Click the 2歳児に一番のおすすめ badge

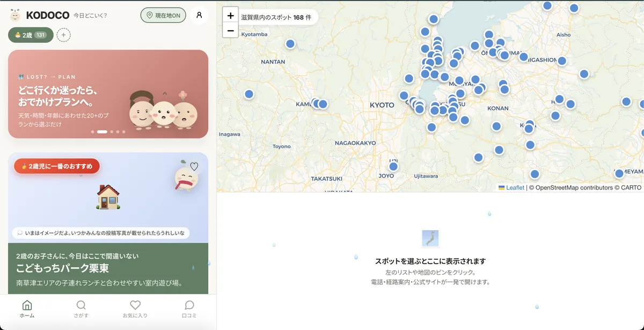(x=57, y=166)
